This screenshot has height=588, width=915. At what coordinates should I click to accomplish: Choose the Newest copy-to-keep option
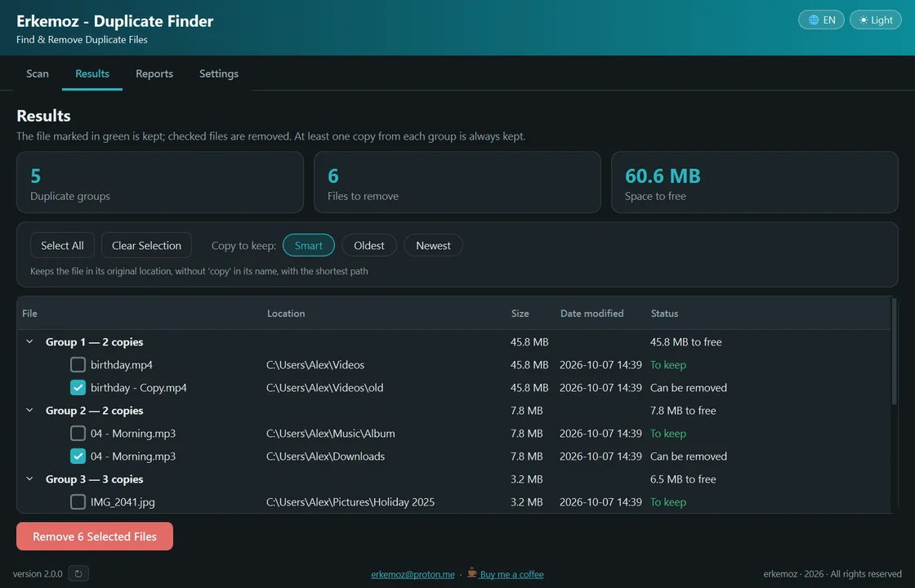[x=433, y=246]
